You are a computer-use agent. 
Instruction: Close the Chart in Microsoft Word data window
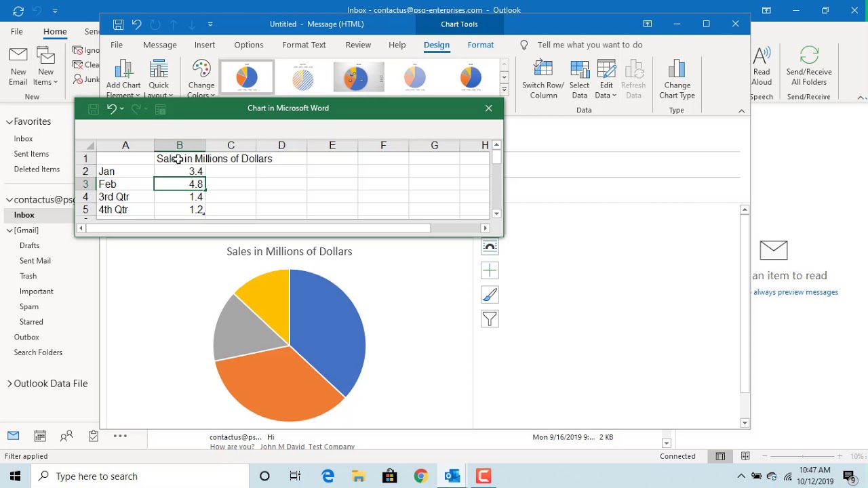coord(488,108)
